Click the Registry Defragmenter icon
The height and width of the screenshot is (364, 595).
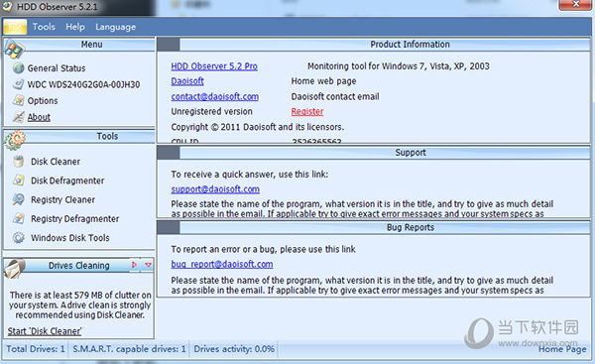19,218
